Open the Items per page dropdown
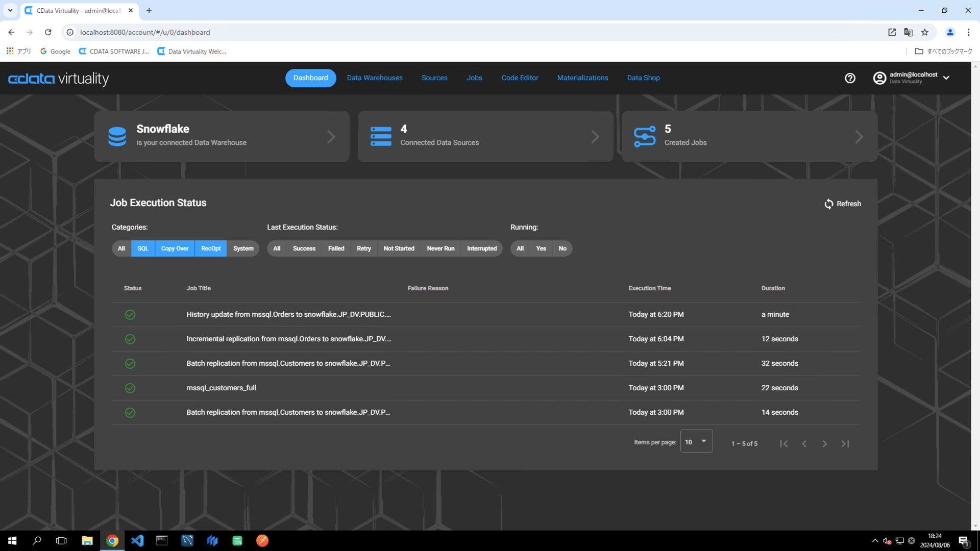 (x=696, y=442)
